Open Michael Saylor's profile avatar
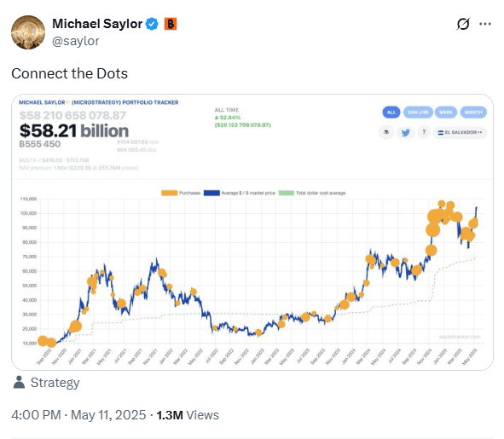 tap(28, 32)
